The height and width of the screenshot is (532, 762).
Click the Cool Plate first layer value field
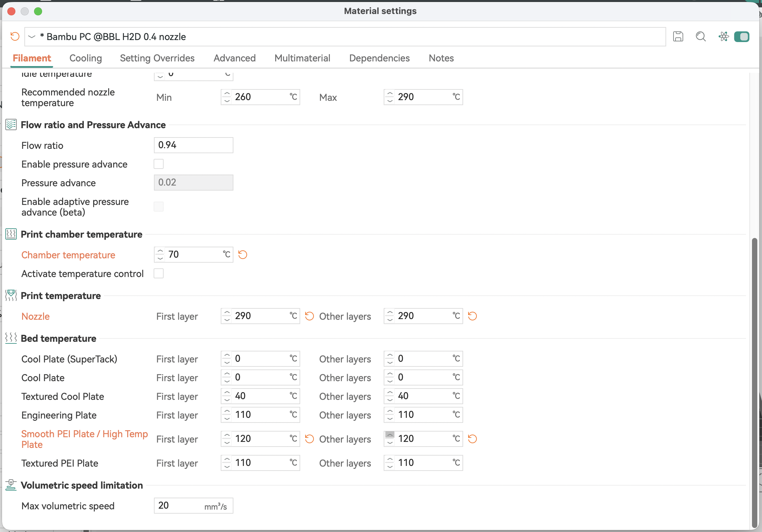click(x=260, y=377)
